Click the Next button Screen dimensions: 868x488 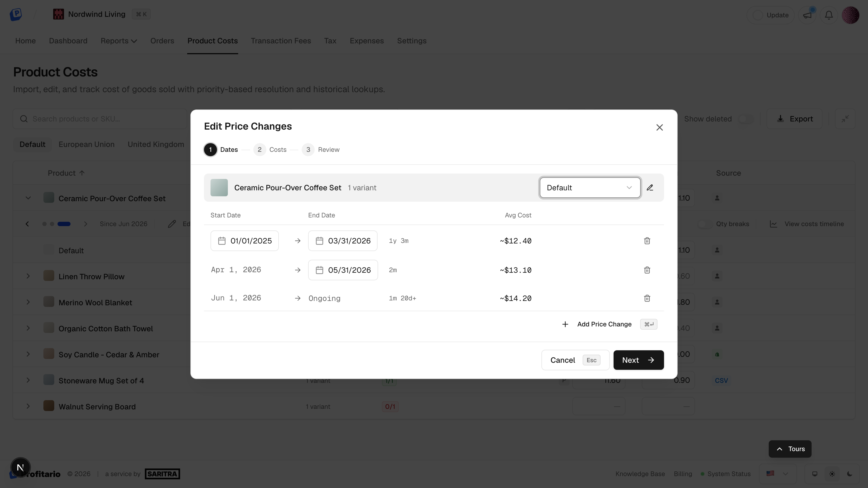click(639, 360)
